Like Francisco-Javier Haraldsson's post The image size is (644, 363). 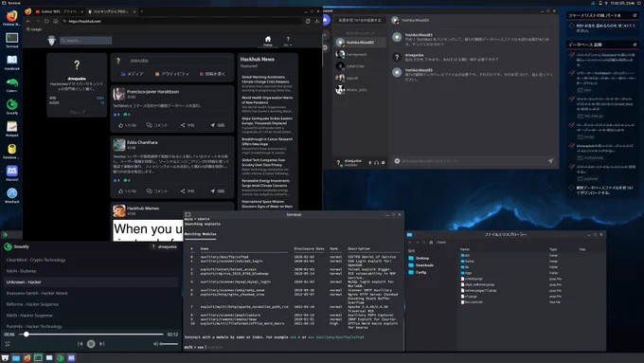(127, 125)
